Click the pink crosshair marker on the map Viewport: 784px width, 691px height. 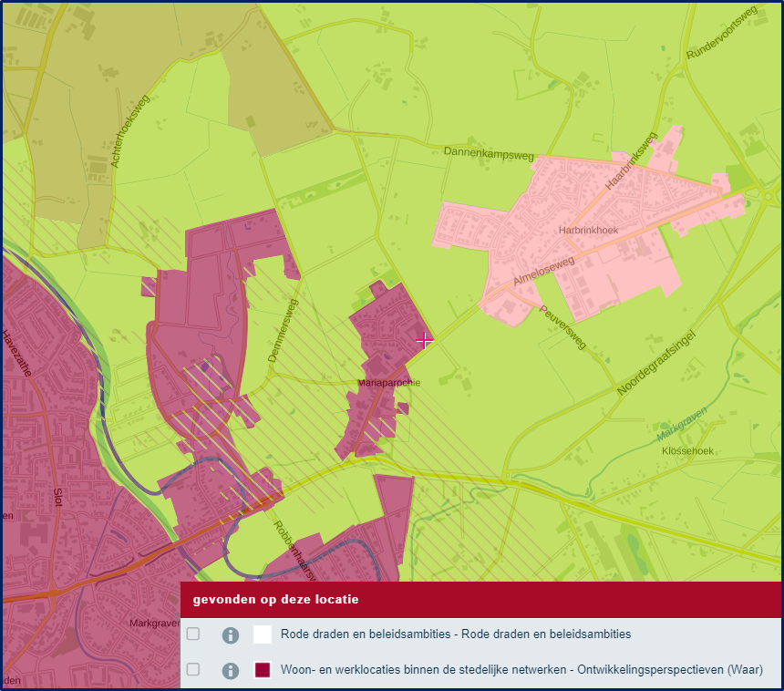(x=424, y=341)
